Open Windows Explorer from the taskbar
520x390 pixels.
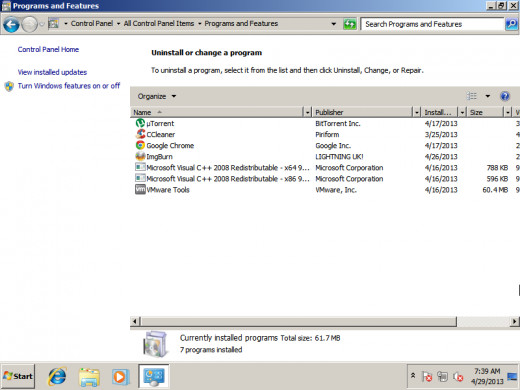89,377
